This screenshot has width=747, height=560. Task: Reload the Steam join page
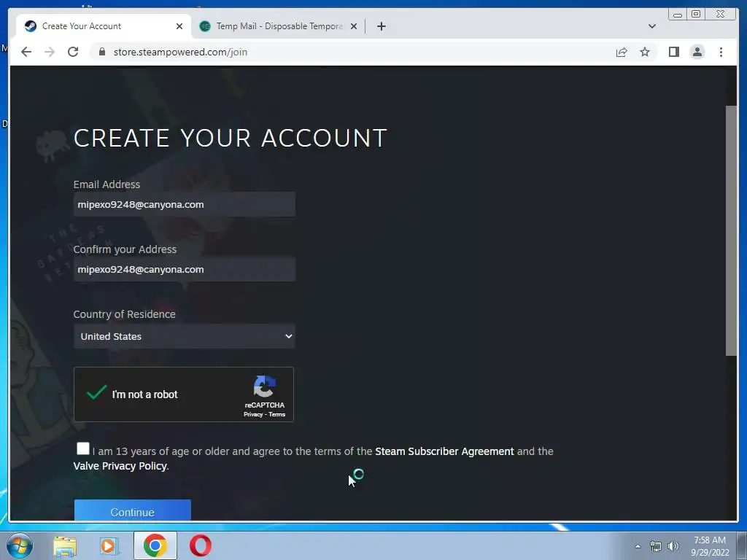pyautogui.click(x=73, y=52)
